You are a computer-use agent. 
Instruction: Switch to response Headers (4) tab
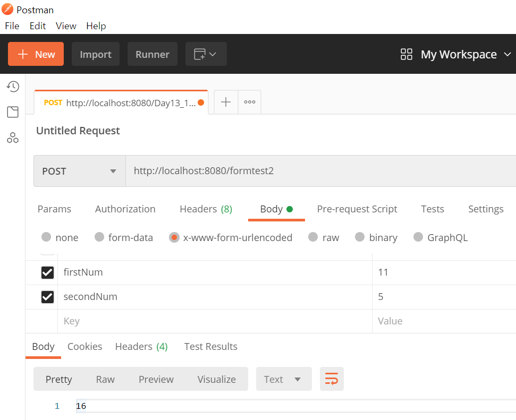point(141,346)
